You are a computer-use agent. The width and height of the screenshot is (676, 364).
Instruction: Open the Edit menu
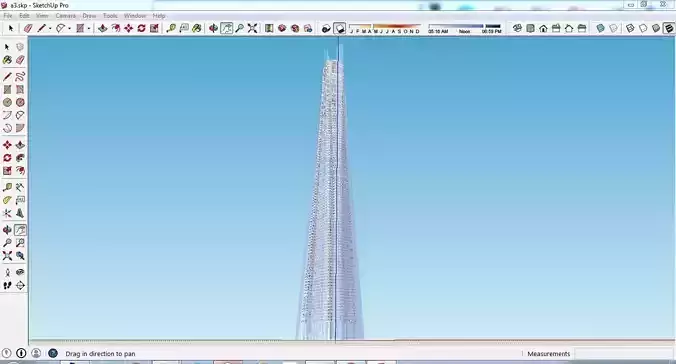click(x=24, y=16)
